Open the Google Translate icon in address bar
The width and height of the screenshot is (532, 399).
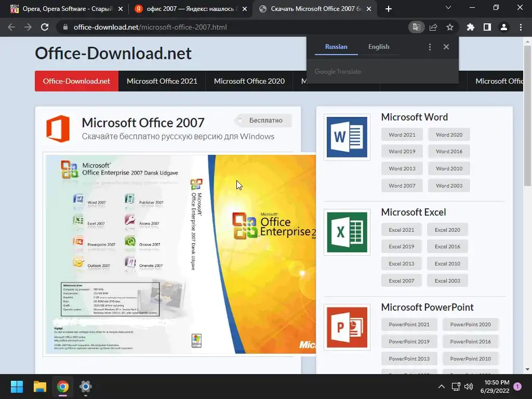tap(416, 27)
